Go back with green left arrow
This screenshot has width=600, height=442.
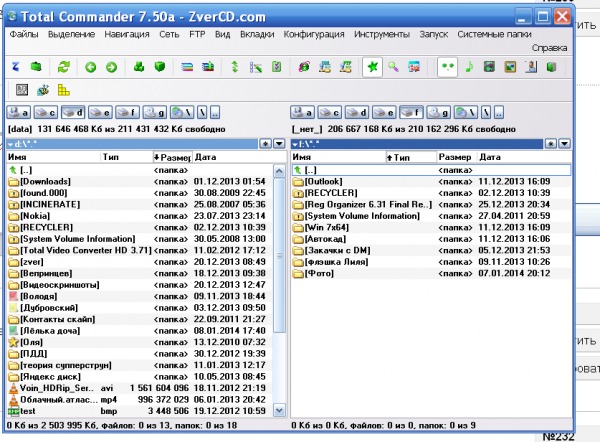(x=90, y=67)
